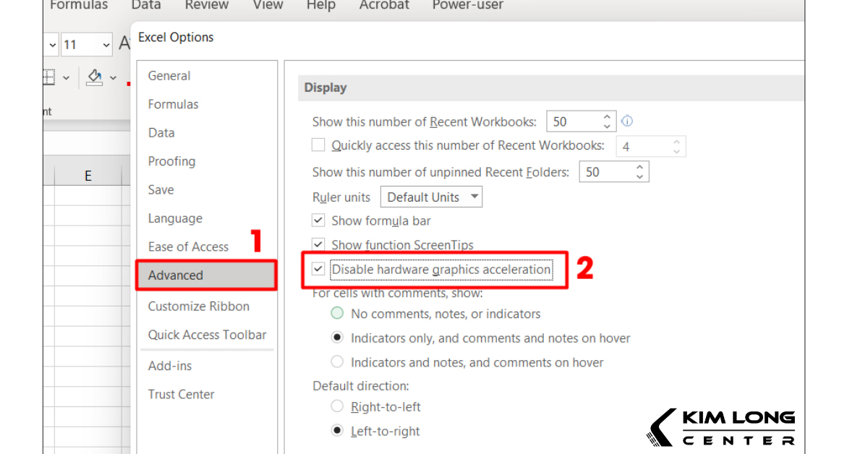This screenshot has width=868, height=454.
Task: Open the Review ribbon tab
Action: (206, 6)
